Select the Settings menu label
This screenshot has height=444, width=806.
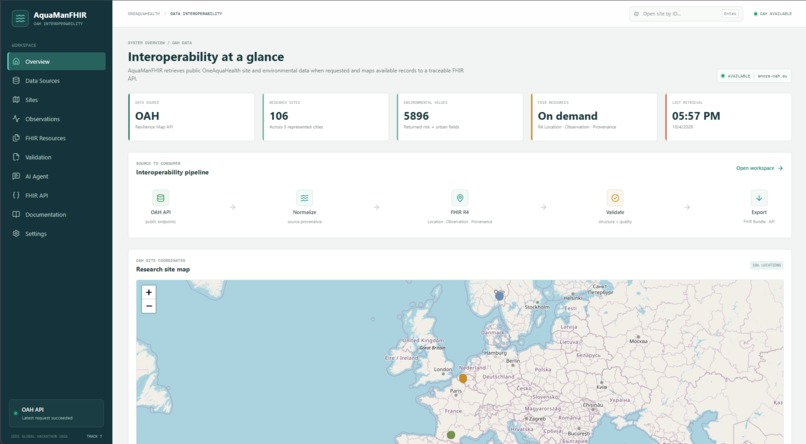36,234
